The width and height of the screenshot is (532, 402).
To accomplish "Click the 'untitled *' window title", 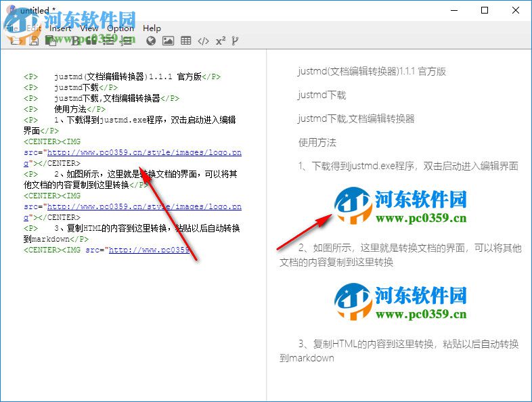I will pyautogui.click(x=38, y=11).
